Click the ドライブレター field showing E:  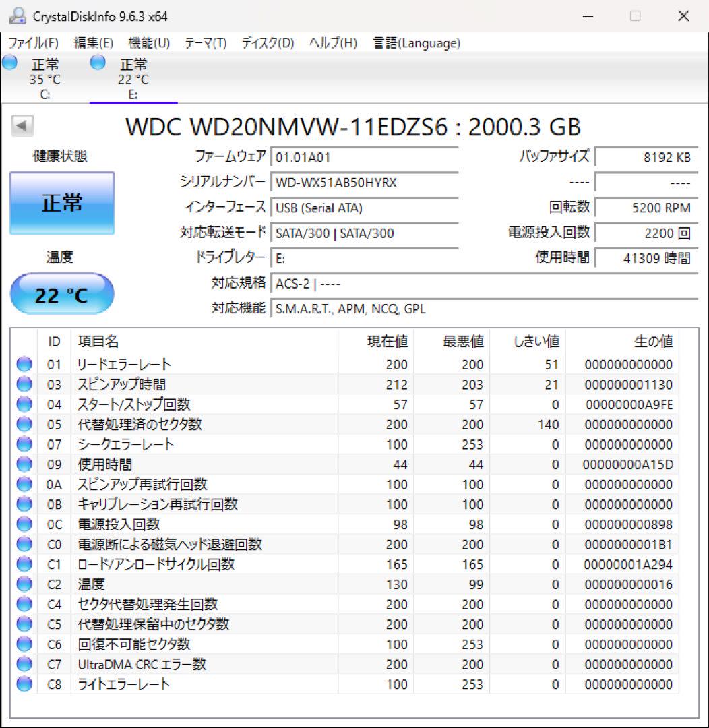(x=365, y=258)
